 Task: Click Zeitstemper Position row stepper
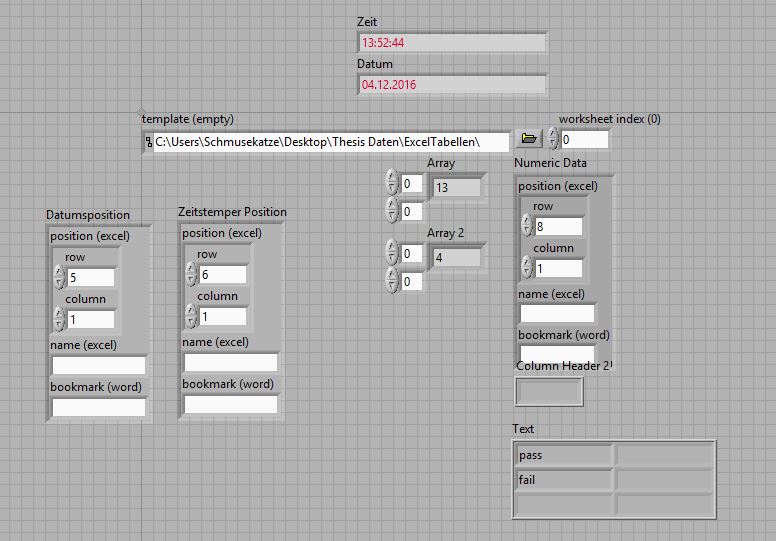pos(192,274)
